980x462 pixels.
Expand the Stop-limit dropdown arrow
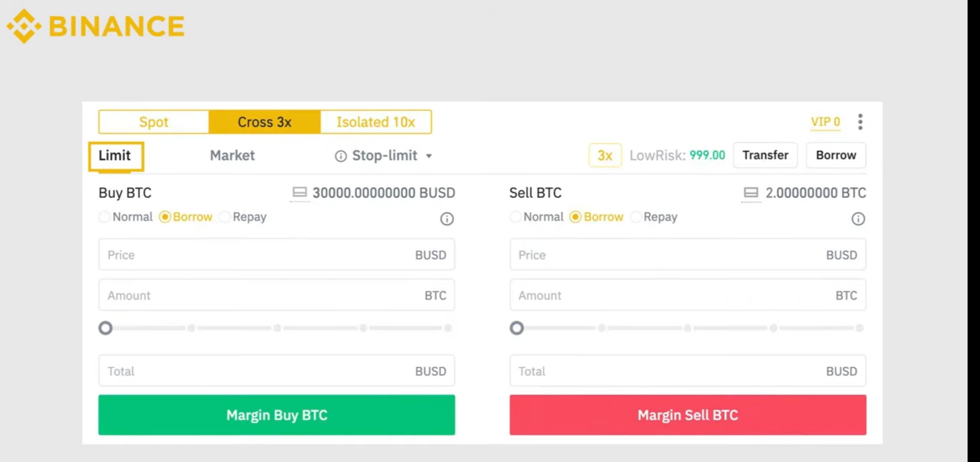click(429, 156)
